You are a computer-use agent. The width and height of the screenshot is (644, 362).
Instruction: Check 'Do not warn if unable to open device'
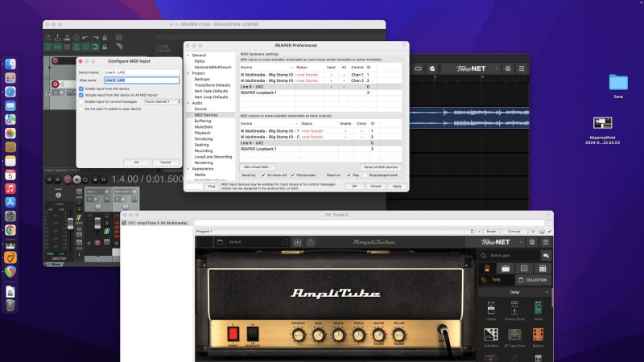pos(81,109)
